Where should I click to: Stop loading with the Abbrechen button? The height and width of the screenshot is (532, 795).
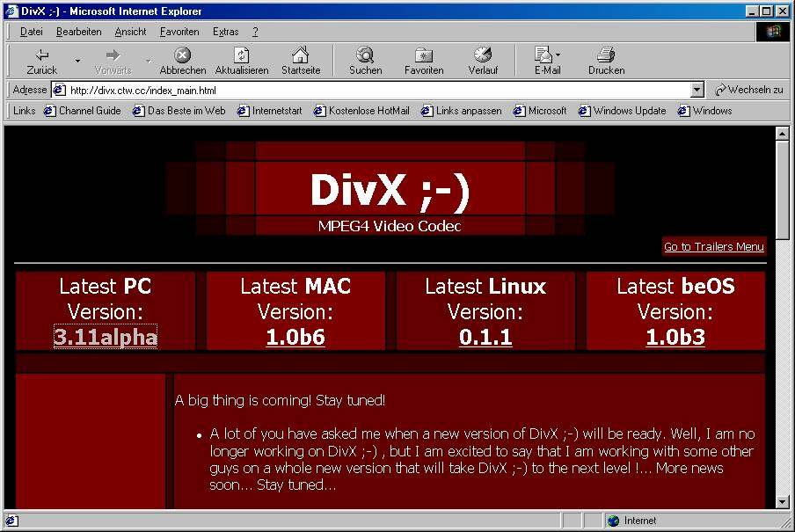(183, 61)
